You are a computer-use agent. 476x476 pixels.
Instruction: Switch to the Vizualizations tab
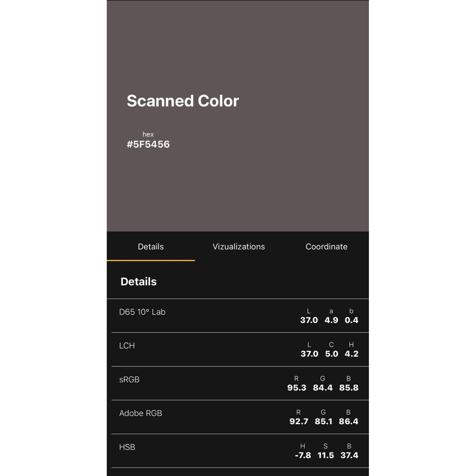tap(238, 246)
